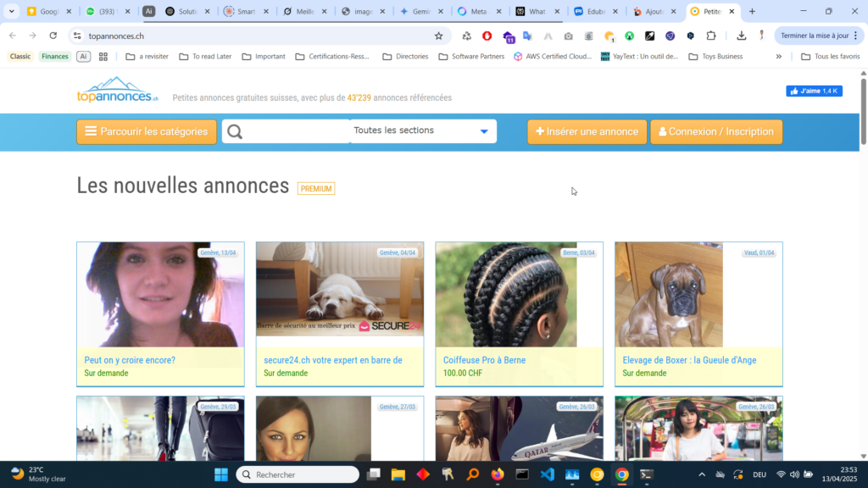Open the volume control in the system tray

[x=794, y=474]
